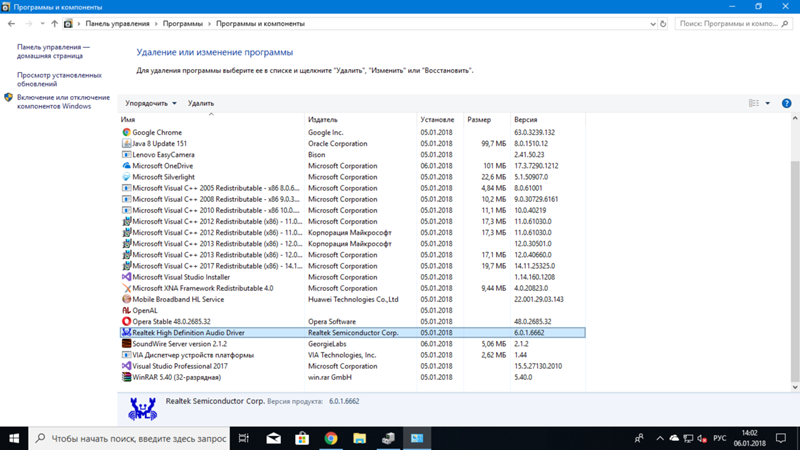Screen dimensions: 800x450
Task: Open the recent locations dropdown arrow
Action: [42, 23]
